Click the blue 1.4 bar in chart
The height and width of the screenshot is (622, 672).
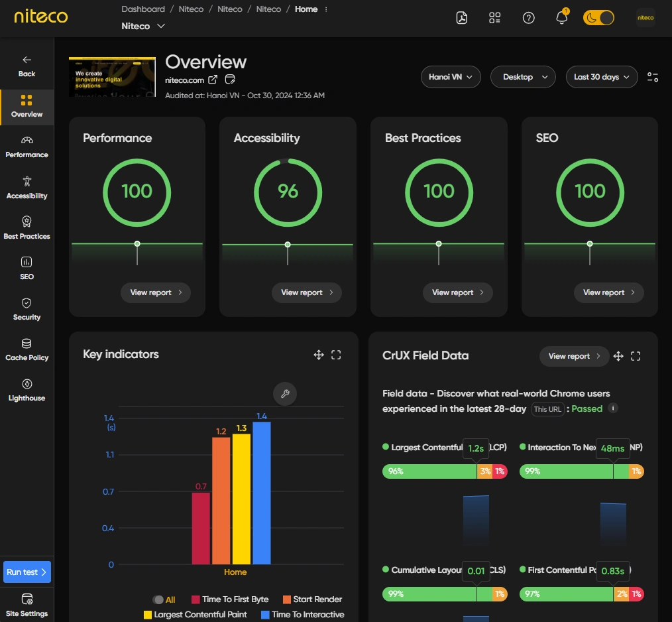262,493
